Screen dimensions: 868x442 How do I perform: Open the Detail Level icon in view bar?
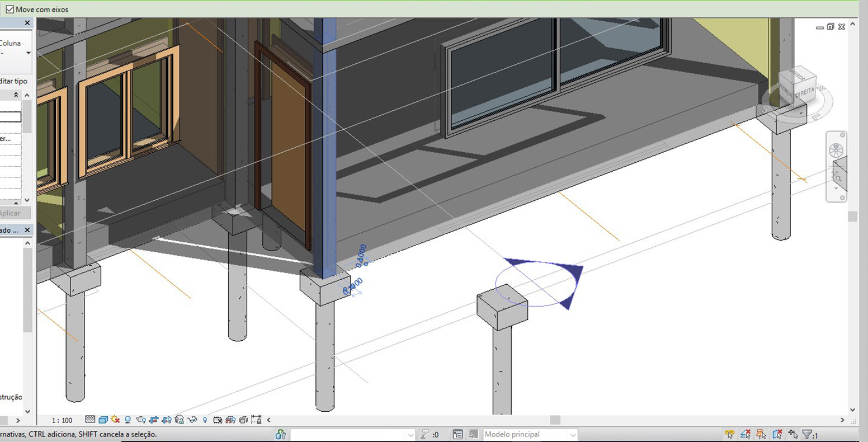coord(90,420)
